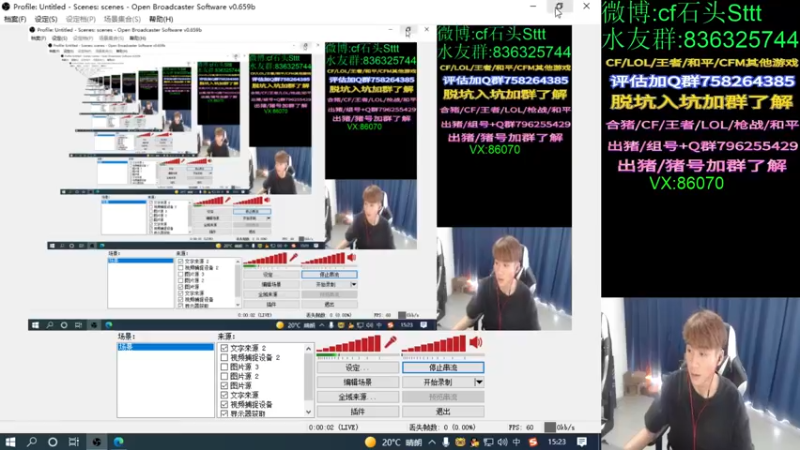Restore down the OBS window
Viewport: 800px width, 450px height.
559,7
